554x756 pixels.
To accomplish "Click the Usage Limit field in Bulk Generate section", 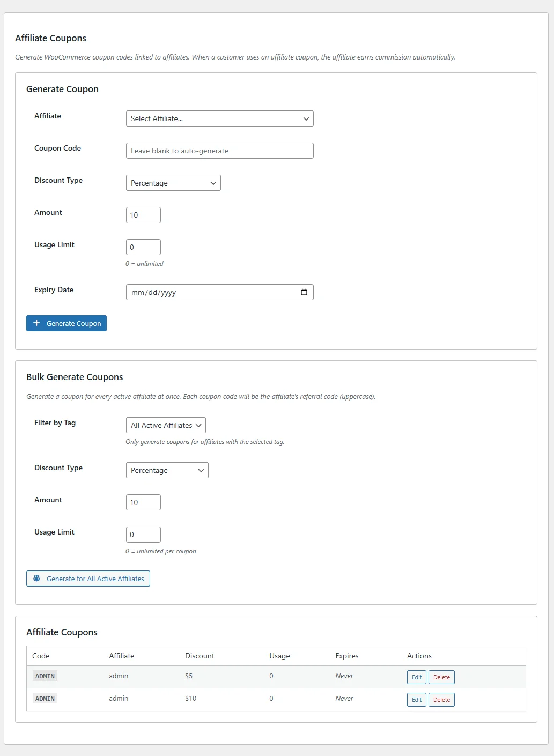I will (143, 534).
